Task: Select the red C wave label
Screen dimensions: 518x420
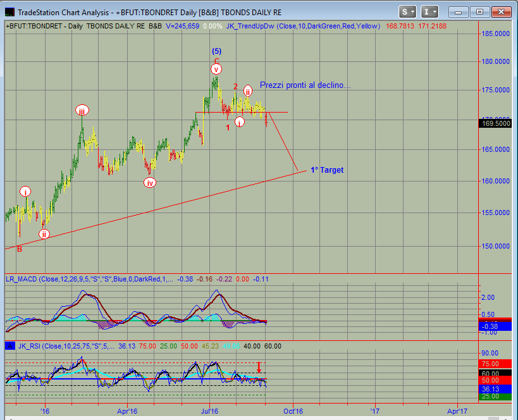Action: coord(216,61)
